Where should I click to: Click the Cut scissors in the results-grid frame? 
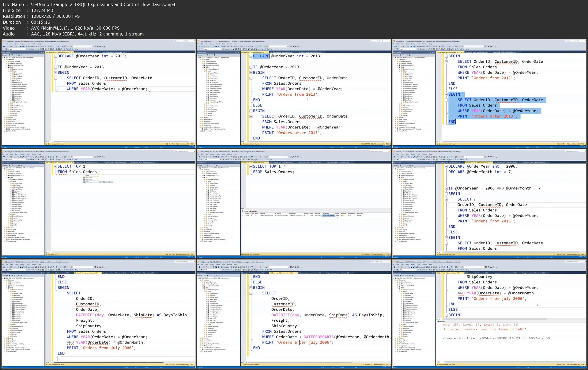click(x=244, y=157)
